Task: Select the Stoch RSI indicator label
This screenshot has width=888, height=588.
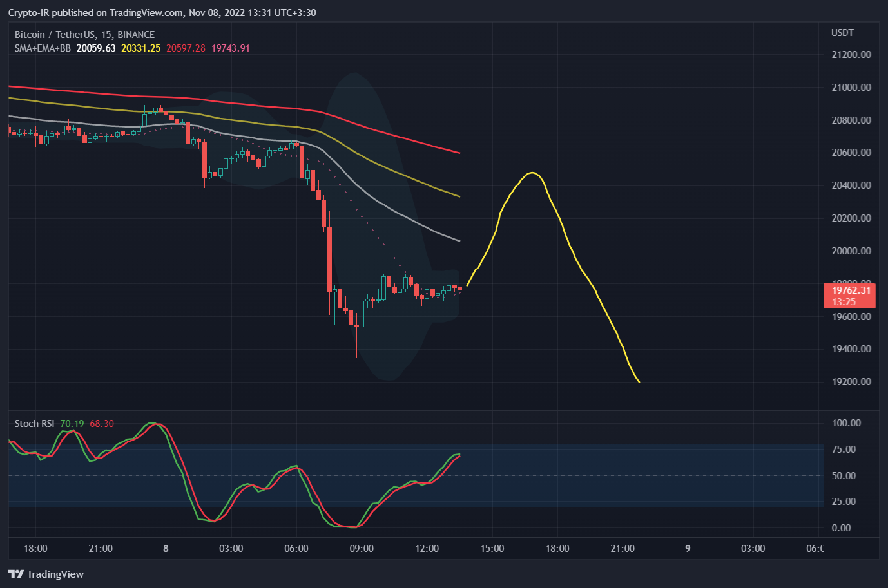Action: tap(35, 424)
